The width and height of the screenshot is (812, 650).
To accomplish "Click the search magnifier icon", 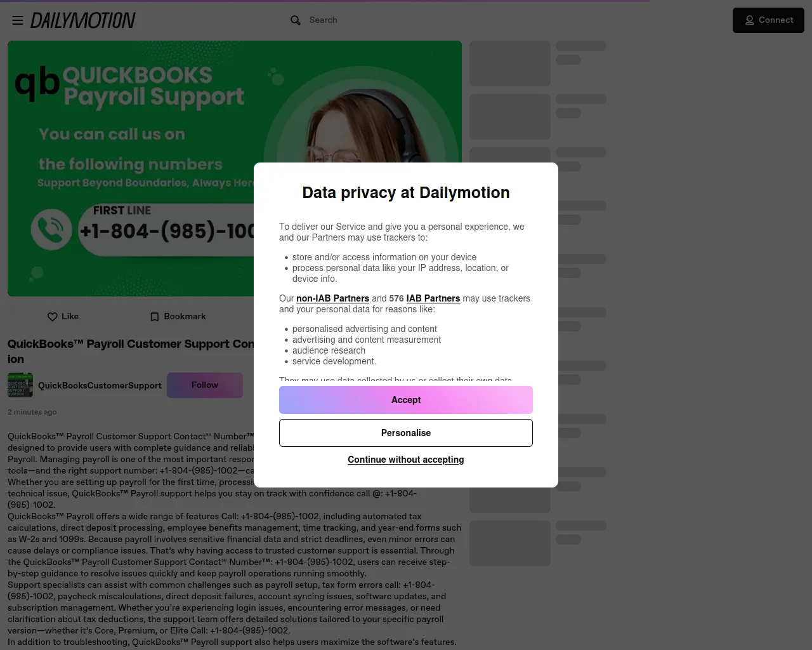I will pyautogui.click(x=296, y=20).
